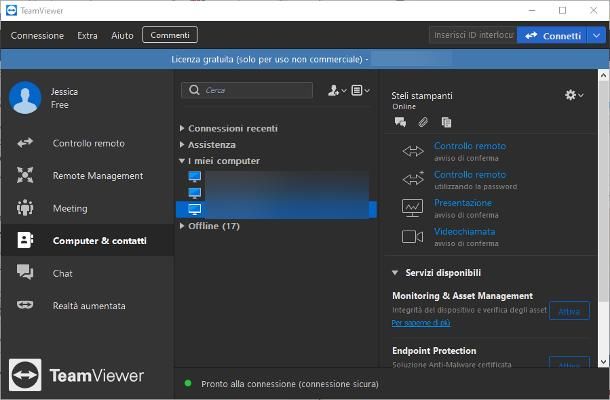Screen dimensions: 610x400
Task: Click the copy documents icon under Steli stampanti
Action: tap(446, 122)
